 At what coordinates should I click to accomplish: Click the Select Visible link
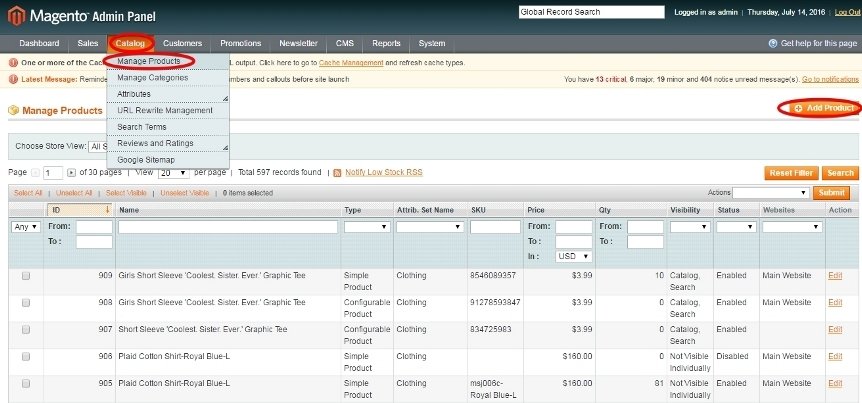(126, 193)
